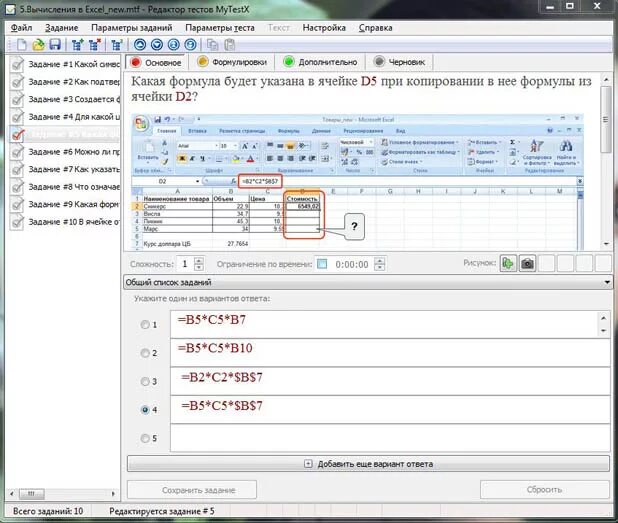Click the task list horizontal scrollbar right arrow
Screen dimensions: 618x523
113,493
